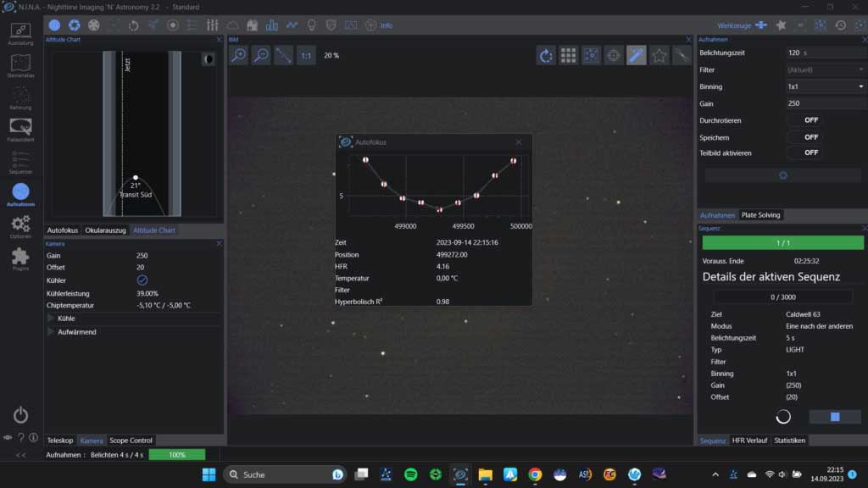Screen dimensions: 868x488
Task: Stop the running sequence
Action: pos(834,417)
